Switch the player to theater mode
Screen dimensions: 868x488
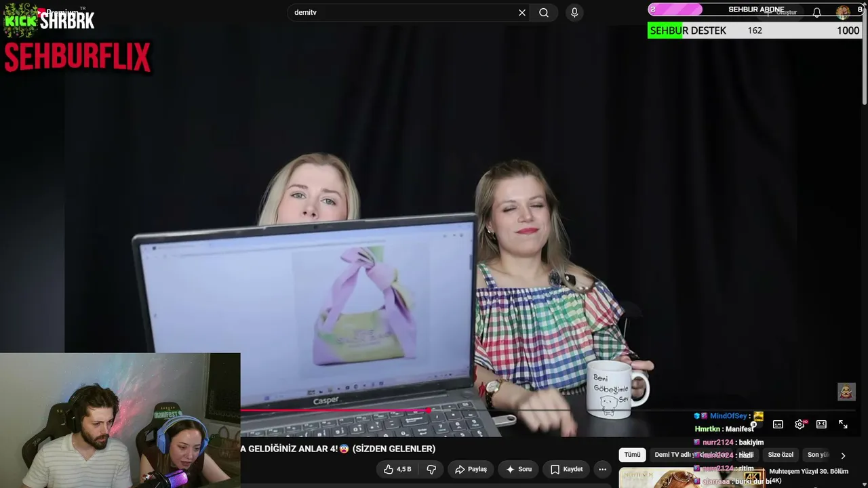pos(821,424)
